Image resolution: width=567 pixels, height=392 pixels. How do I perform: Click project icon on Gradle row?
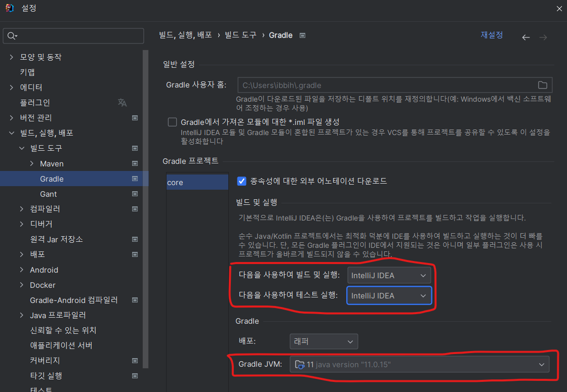pyautogui.click(x=135, y=179)
